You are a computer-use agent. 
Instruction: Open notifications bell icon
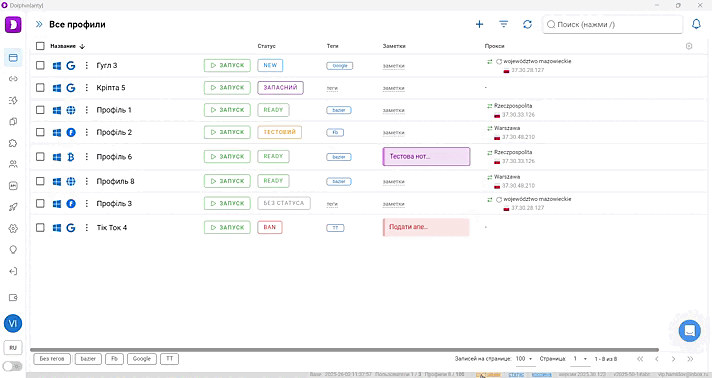coord(696,24)
